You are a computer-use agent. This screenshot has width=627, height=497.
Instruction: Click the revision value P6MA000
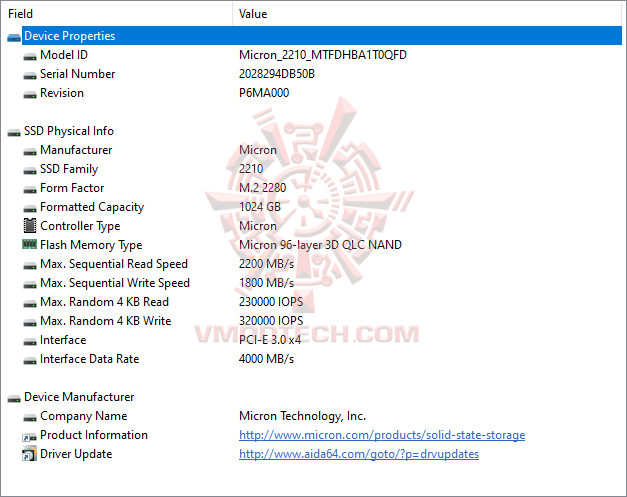[264, 93]
